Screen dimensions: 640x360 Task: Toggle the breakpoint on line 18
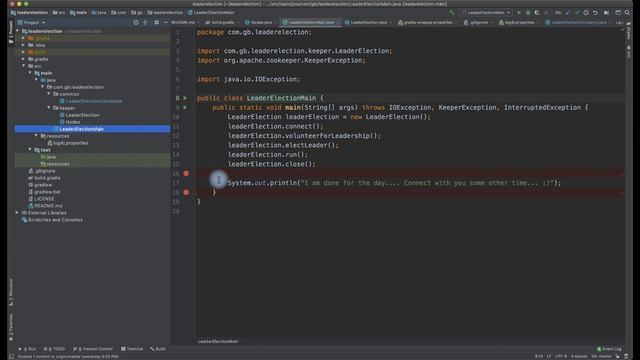(186, 192)
